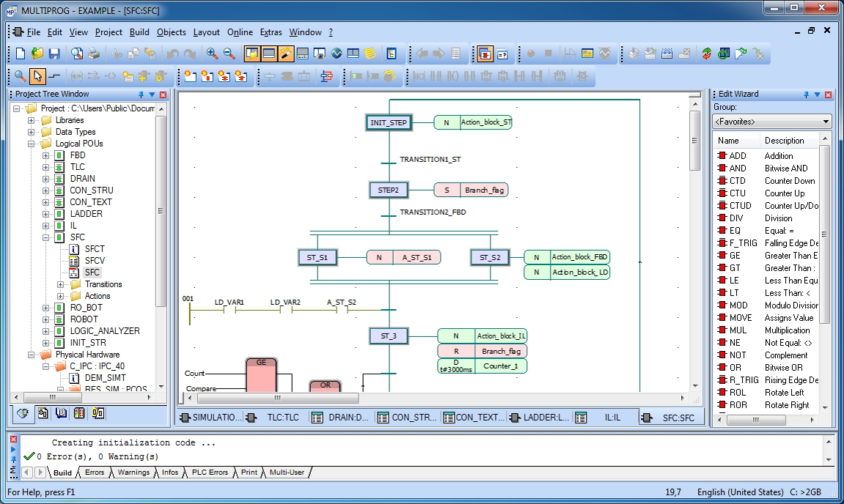Expand the Data Types folder
Viewport: 844px width, 504px height.
coord(32,132)
